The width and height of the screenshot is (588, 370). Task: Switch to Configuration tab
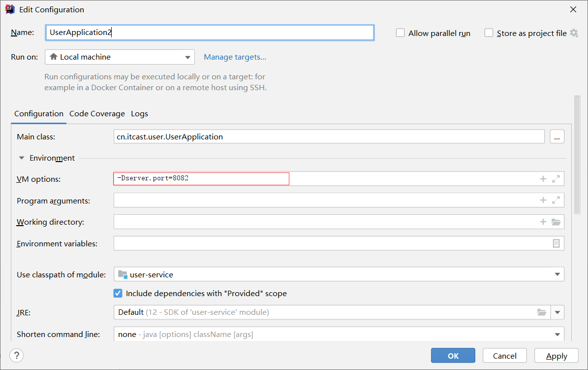coord(38,114)
